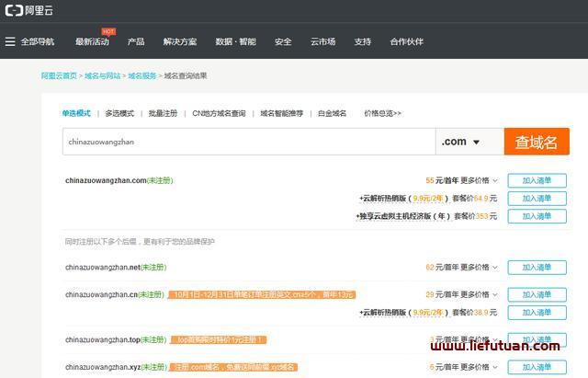The image size is (588, 378).
Task: Add chinazuowangzhan.net to list
Action: point(537,268)
